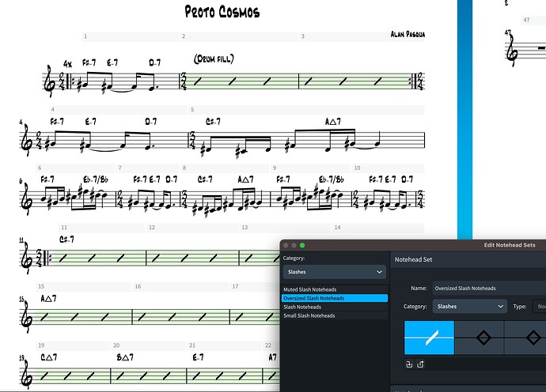Screen dimensions: 546x392
Task: Click the A△7 chord symbol at bar 15
Action: pyautogui.click(x=48, y=299)
